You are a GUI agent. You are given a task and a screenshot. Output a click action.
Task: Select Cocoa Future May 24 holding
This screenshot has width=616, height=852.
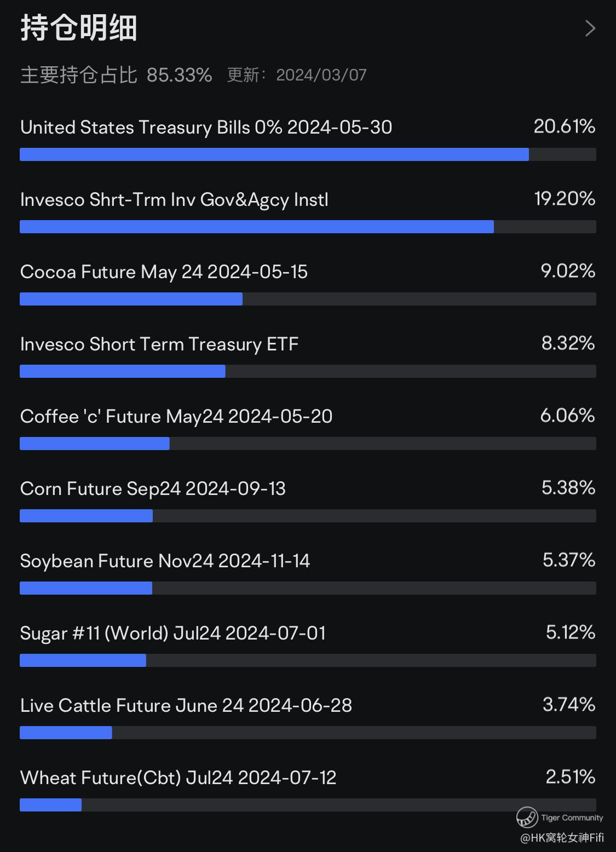tap(164, 272)
